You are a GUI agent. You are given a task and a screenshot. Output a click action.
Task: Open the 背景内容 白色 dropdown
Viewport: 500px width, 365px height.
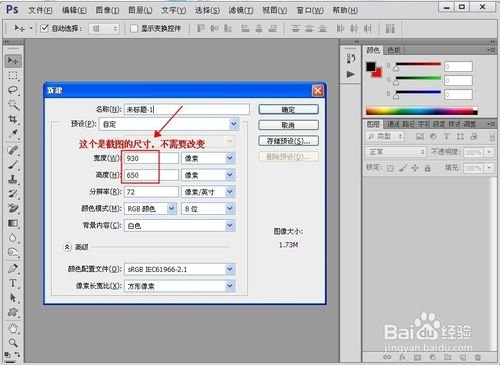coord(180,226)
